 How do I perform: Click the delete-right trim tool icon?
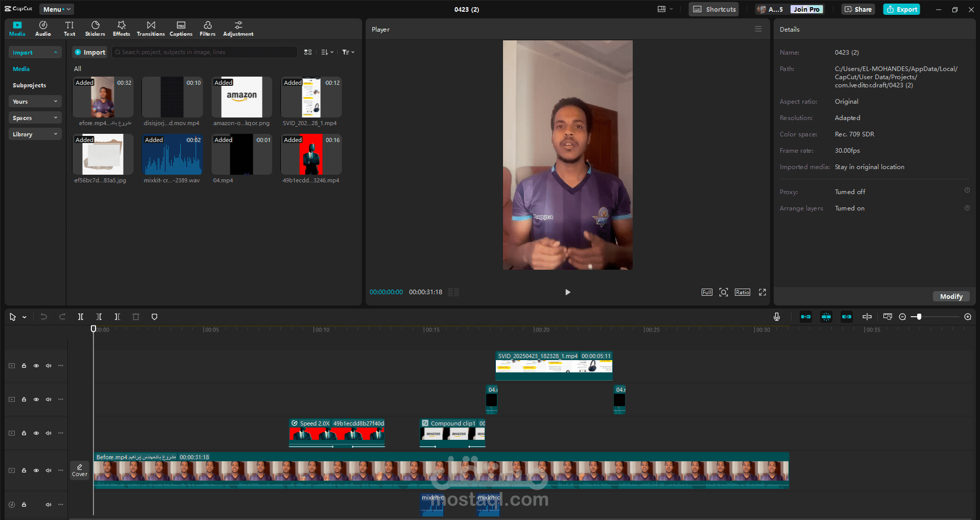click(117, 317)
